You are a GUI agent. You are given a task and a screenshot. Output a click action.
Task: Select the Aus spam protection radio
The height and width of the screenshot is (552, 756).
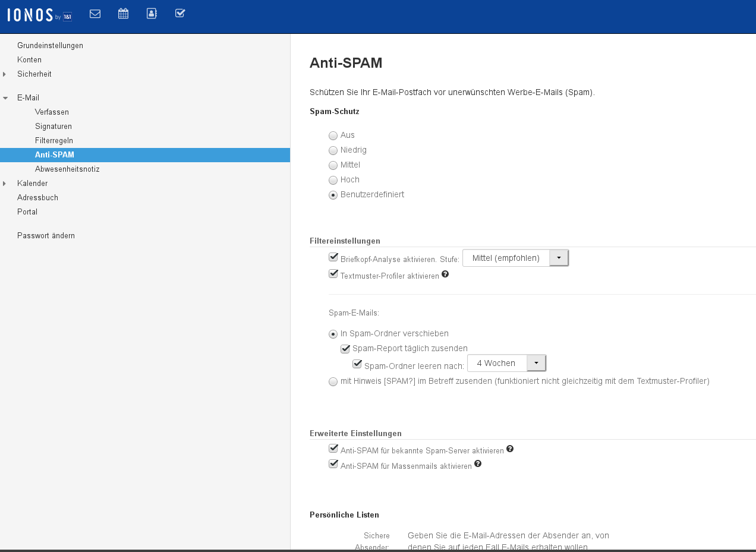333,135
